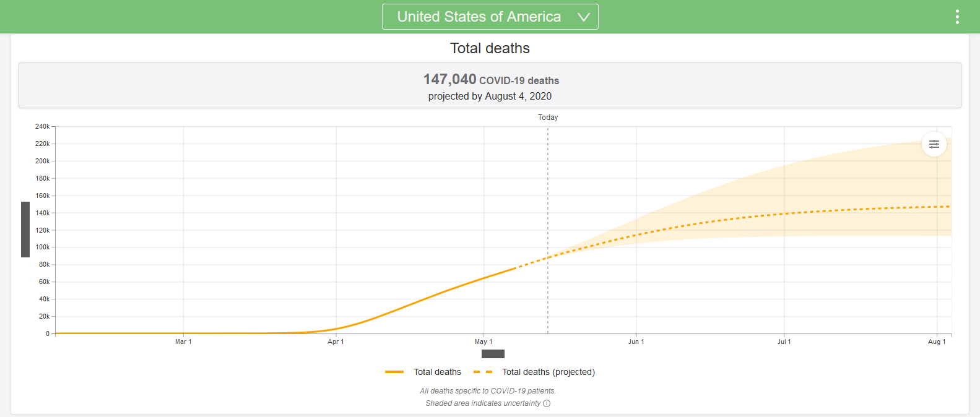
Task: Click the chevron arrow in the country selector
Action: click(x=583, y=17)
